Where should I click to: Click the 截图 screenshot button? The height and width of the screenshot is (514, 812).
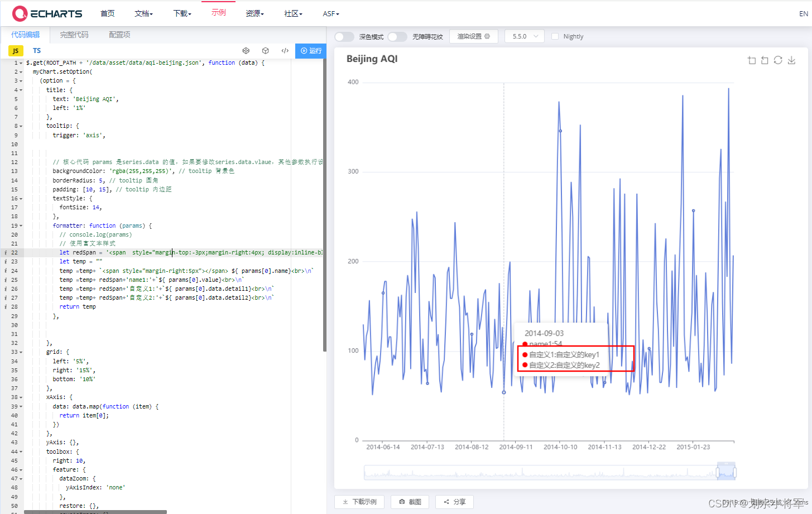coord(410,502)
